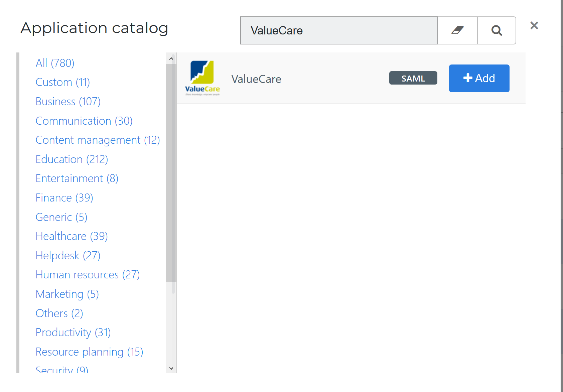Open Human resources (27) category
Image resolution: width=563 pixels, height=392 pixels.
[x=88, y=275]
